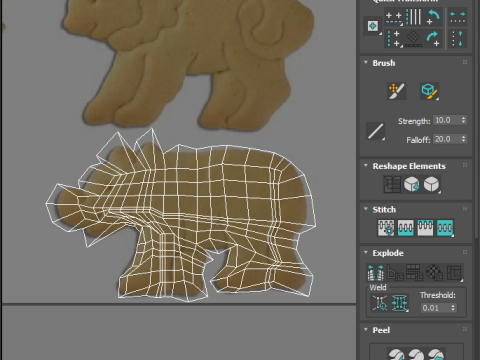Click the Reshape Elements rollout grip handle
Viewport: 480px width, 360px height.
pyautogui.click(x=465, y=165)
